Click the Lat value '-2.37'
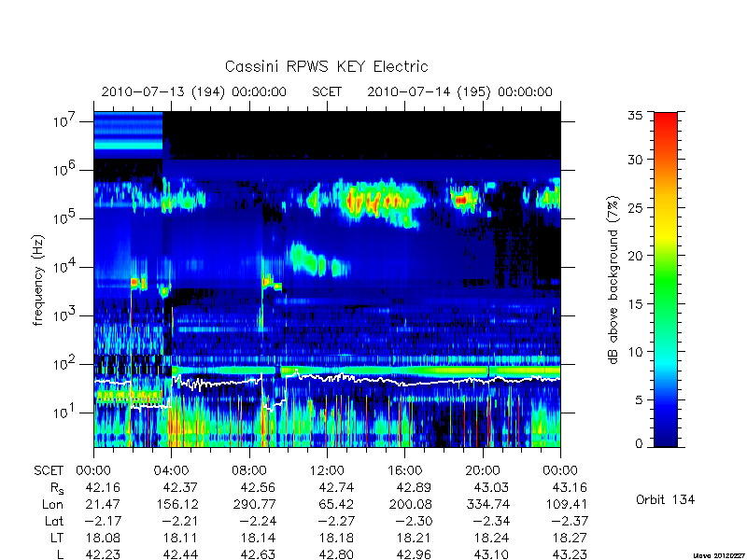 click(570, 521)
